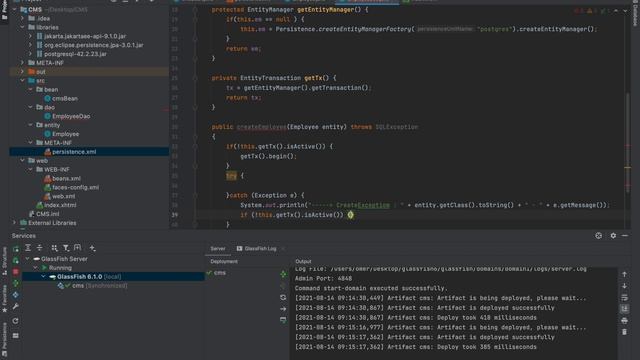Image resolution: width=640 pixels, height=360 pixels.
Task: Open run configuration with the wrench icon
Action: (16, 306)
